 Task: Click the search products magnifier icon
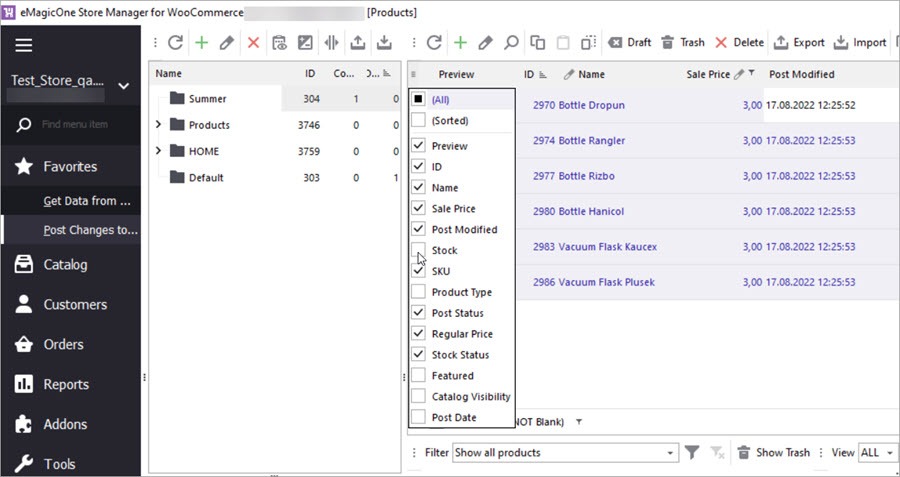coord(511,43)
